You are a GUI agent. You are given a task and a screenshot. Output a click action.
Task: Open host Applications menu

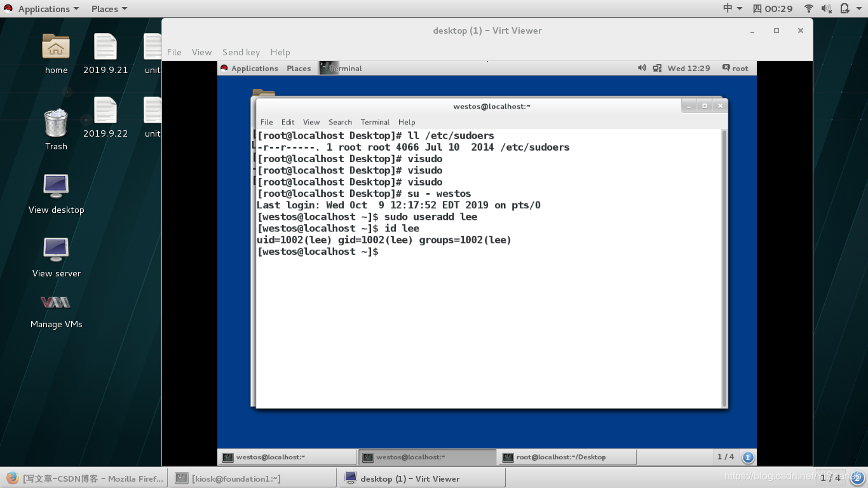click(48, 8)
